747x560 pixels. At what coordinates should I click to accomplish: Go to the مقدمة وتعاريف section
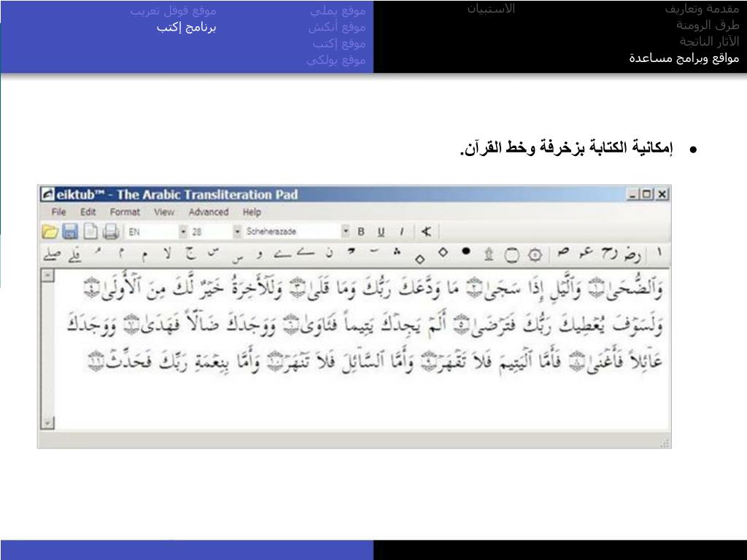(703, 9)
